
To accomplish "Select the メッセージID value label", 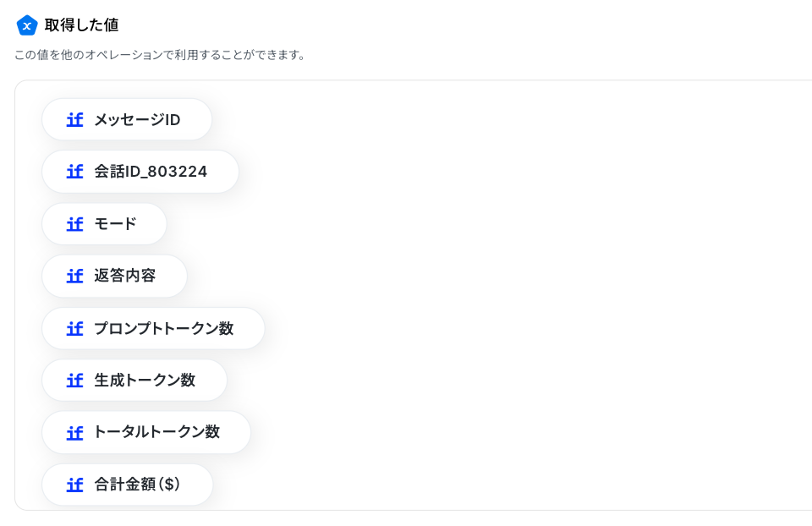I will point(137,120).
